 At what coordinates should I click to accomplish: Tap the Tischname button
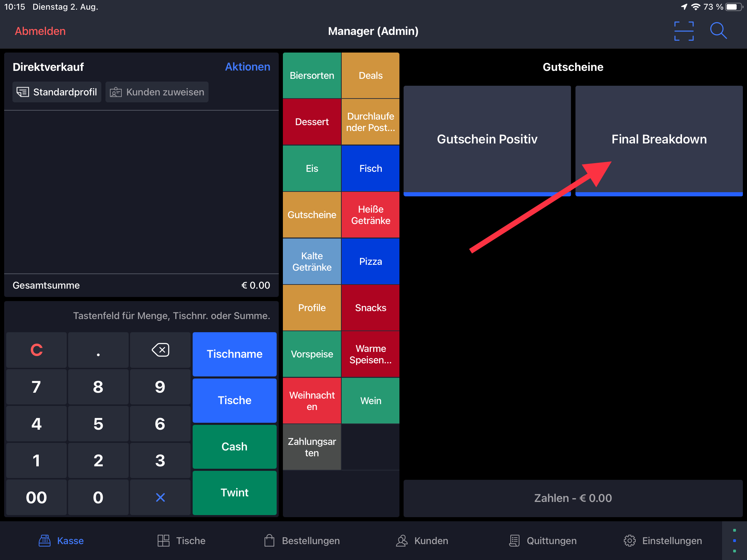234,354
